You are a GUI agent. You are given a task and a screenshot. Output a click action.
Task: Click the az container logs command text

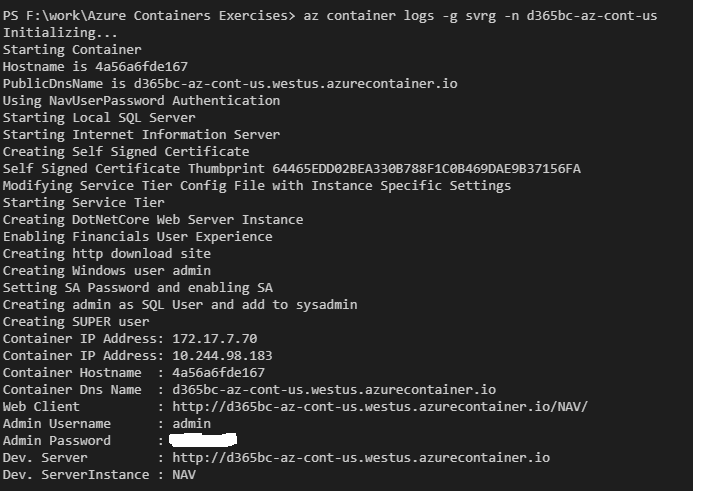coord(480,16)
